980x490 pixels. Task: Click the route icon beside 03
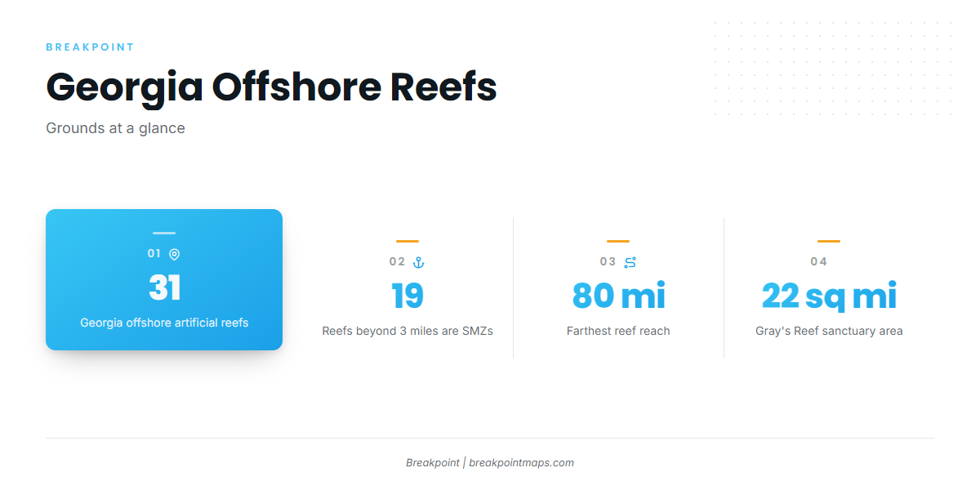click(x=630, y=262)
